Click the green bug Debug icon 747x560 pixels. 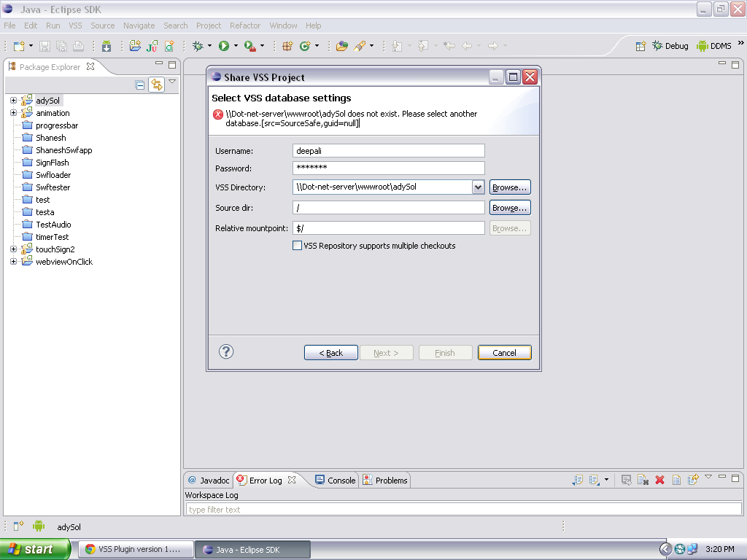(x=198, y=46)
